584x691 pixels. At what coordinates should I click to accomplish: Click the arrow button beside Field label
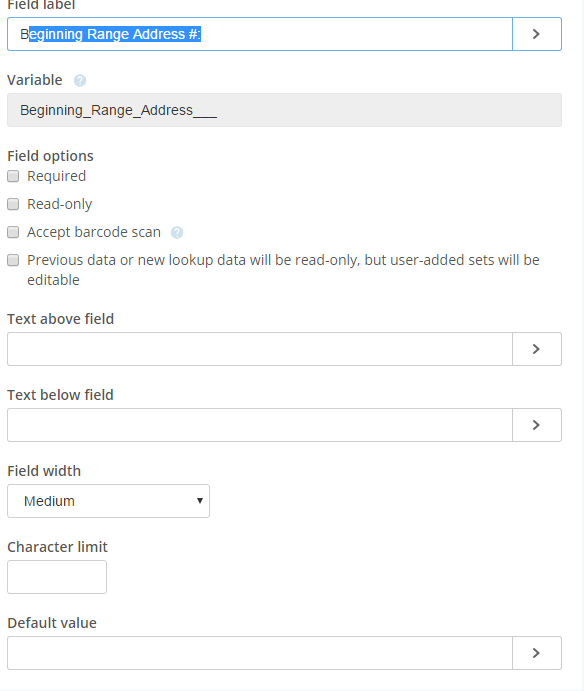coord(537,34)
